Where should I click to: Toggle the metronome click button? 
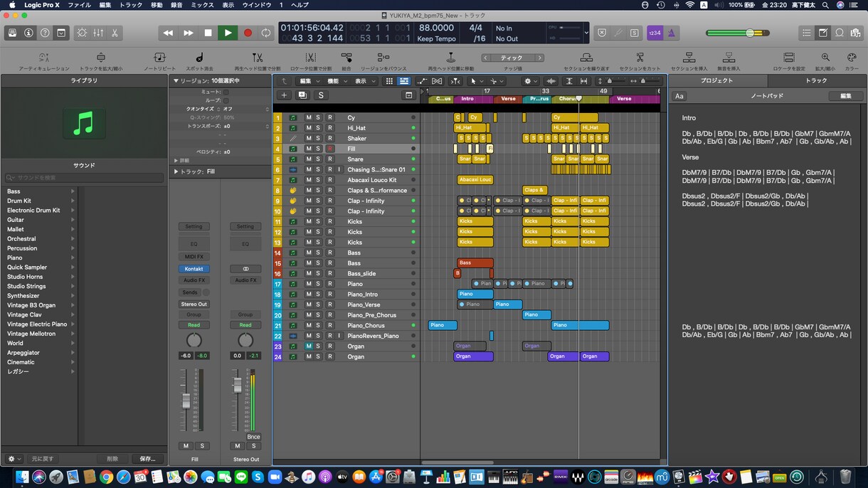pyautogui.click(x=672, y=33)
